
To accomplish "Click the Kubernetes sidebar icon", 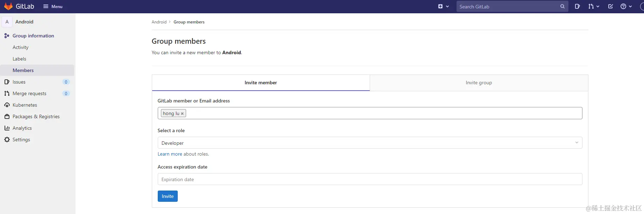I will pos(7,105).
